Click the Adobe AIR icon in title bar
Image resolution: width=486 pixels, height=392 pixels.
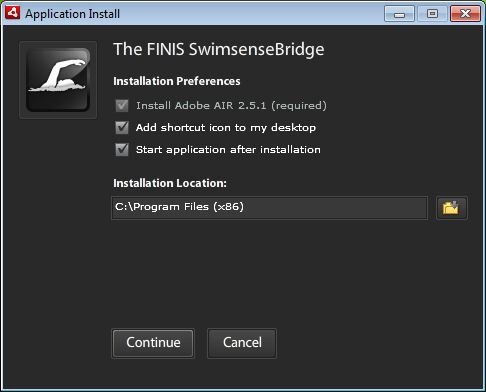13,13
